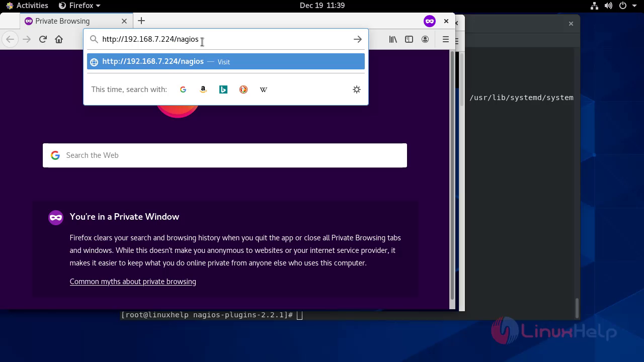Open search settings gear icon
644x362 pixels.
pyautogui.click(x=357, y=89)
